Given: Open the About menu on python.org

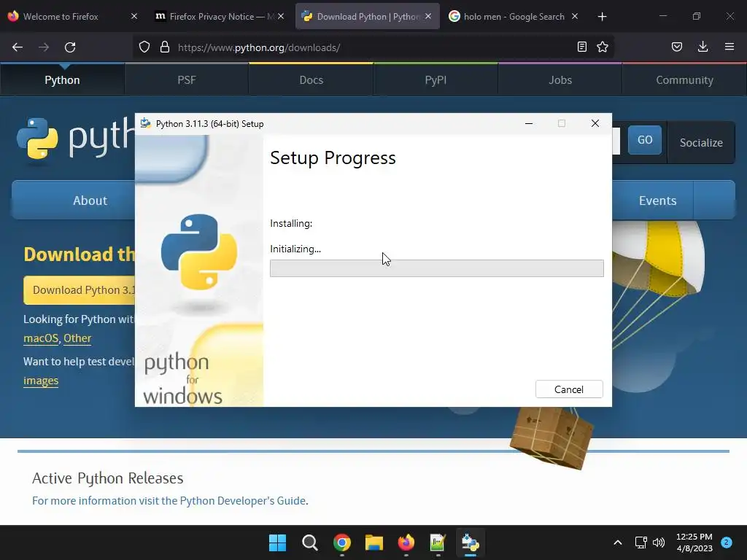Looking at the screenshot, I should [x=90, y=201].
